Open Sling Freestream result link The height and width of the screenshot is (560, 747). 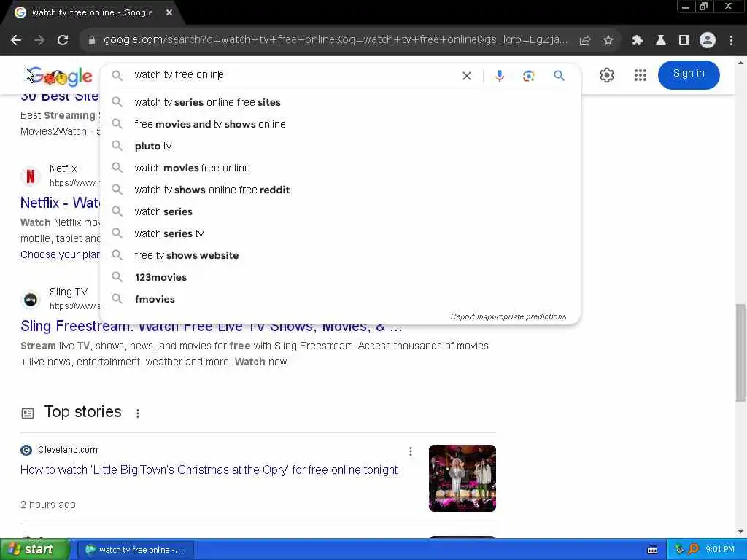point(212,327)
